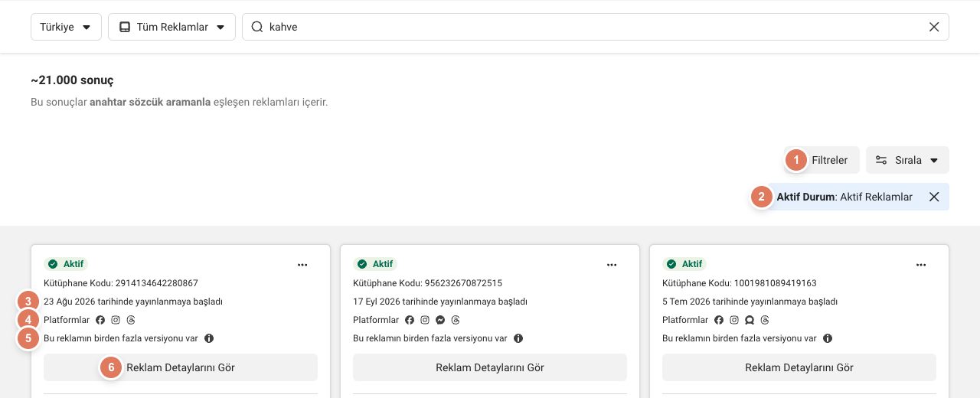Click versions info icon on ad 2914134642280867
The width and height of the screenshot is (980, 398).
coord(209,338)
